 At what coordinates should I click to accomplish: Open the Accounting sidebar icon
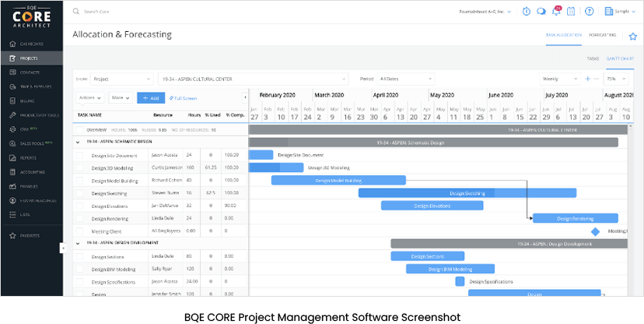(12, 172)
